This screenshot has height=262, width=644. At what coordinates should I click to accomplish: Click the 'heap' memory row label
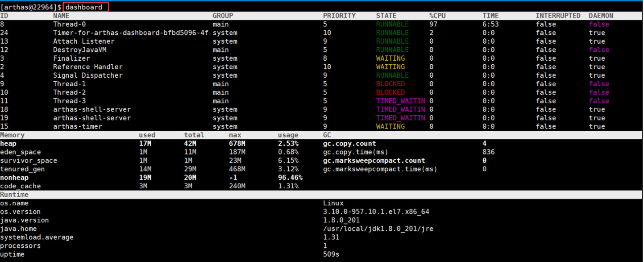[x=8, y=143]
